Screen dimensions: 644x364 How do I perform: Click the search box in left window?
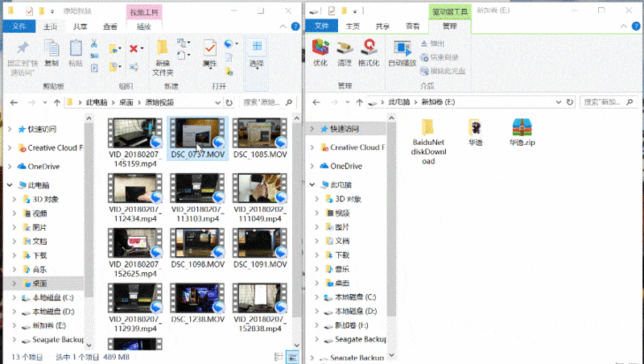click(x=268, y=103)
